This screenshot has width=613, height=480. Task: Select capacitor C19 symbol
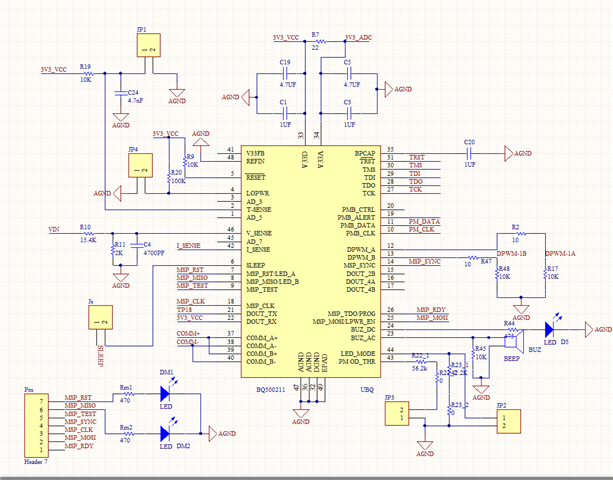pyautogui.click(x=285, y=73)
